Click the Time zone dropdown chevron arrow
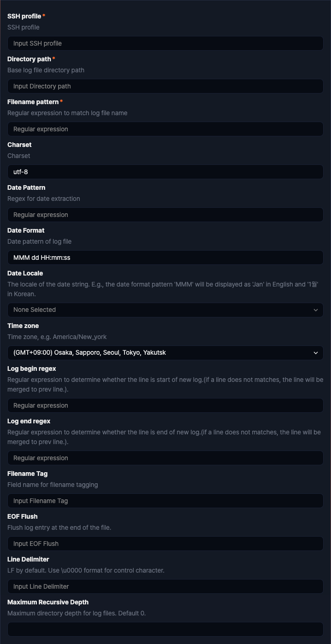This screenshot has width=331, height=644. tap(316, 353)
